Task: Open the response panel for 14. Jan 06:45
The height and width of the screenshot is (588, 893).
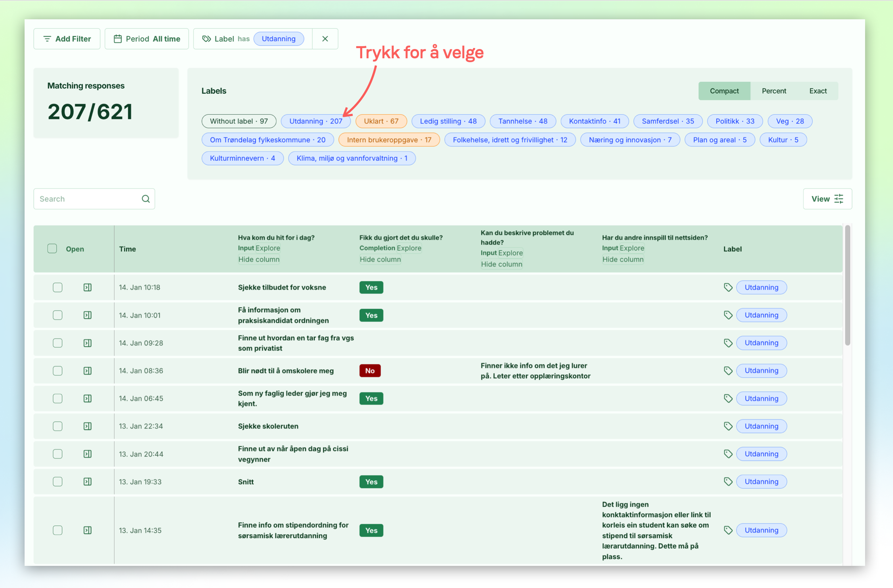Action: [87, 398]
